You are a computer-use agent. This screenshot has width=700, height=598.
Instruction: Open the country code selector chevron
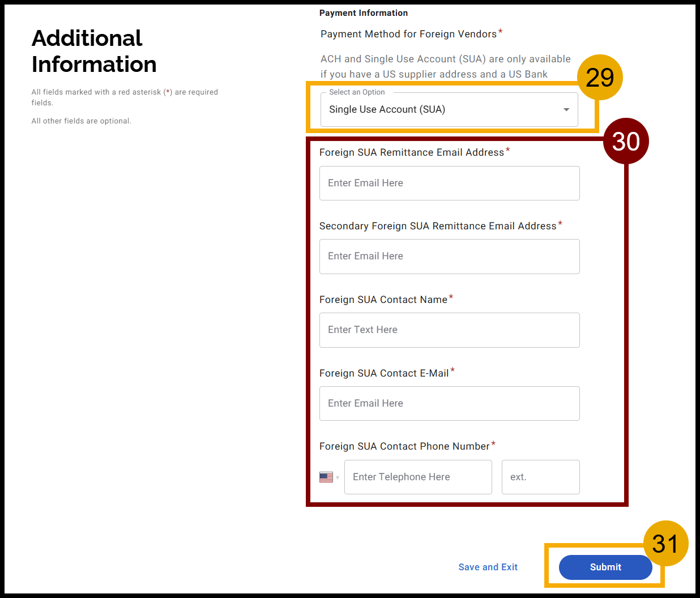pyautogui.click(x=336, y=477)
